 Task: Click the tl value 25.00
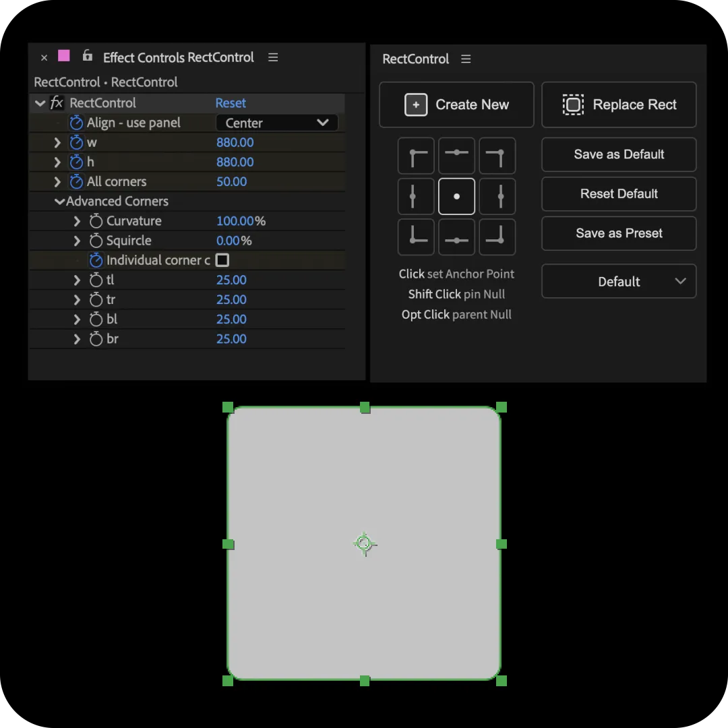coord(231,280)
